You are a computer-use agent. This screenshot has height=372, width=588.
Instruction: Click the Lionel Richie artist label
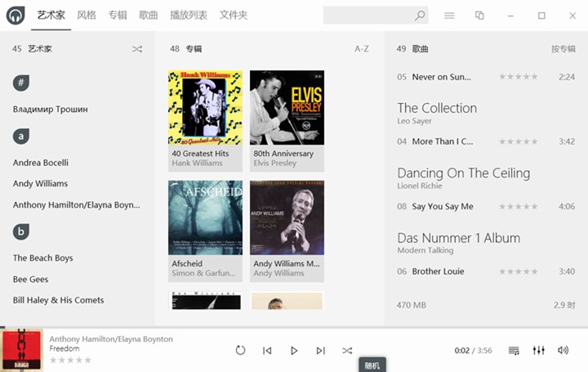click(x=420, y=186)
